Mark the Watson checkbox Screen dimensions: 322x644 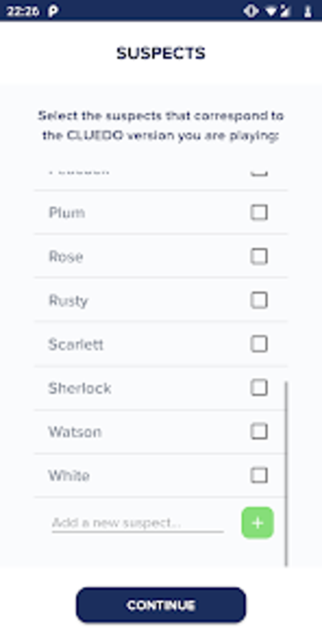259,432
